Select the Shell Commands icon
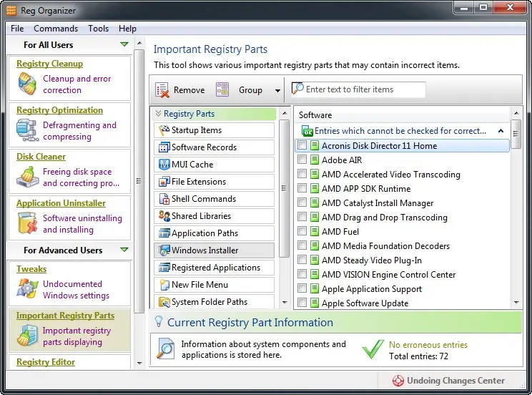Image resolution: width=532 pixels, height=395 pixels. 164,199
